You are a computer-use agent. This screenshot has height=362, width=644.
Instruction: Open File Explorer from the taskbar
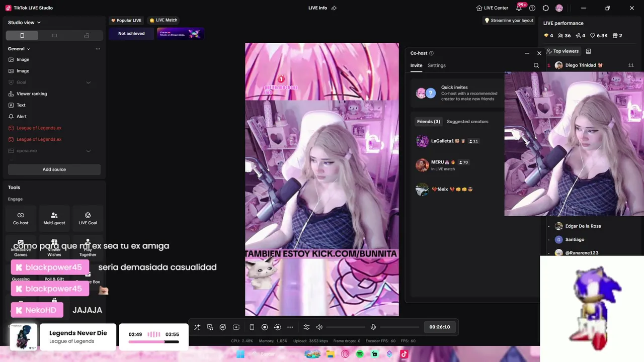[x=330, y=354]
